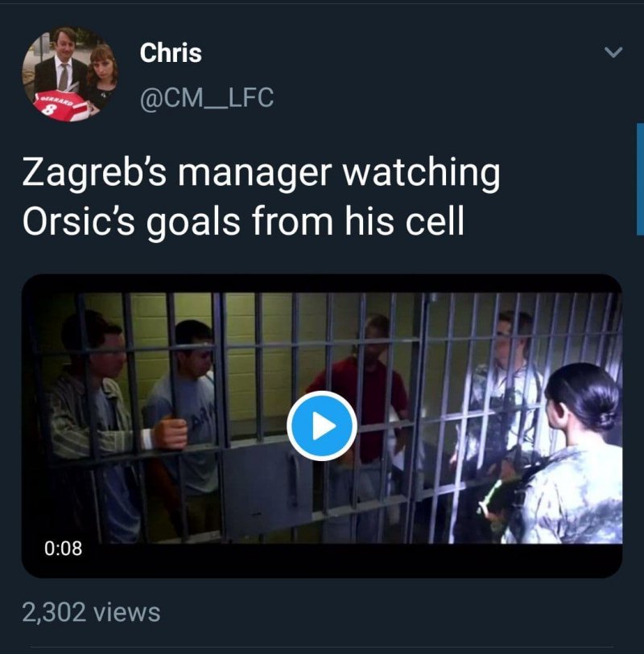Open Chris's profile picture

(x=70, y=74)
